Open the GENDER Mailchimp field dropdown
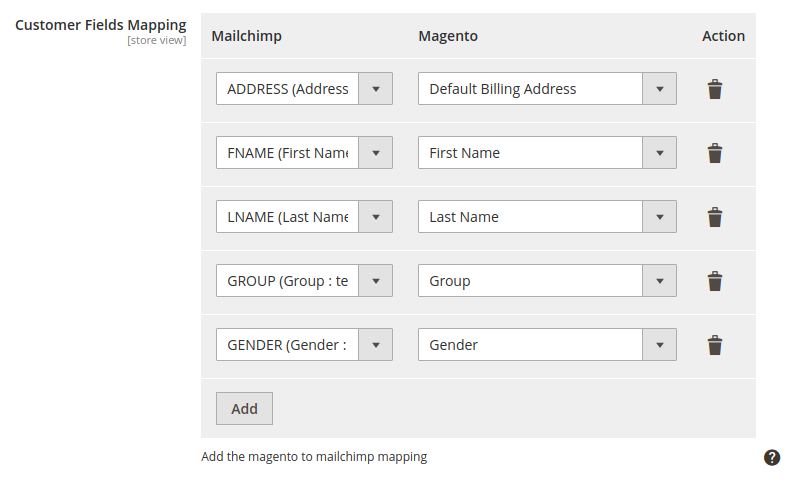This screenshot has height=489, width=812. tap(304, 345)
